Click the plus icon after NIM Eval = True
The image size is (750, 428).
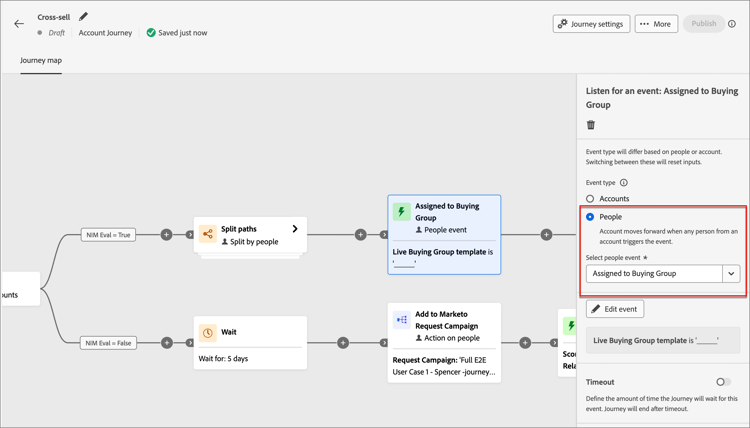coord(167,235)
